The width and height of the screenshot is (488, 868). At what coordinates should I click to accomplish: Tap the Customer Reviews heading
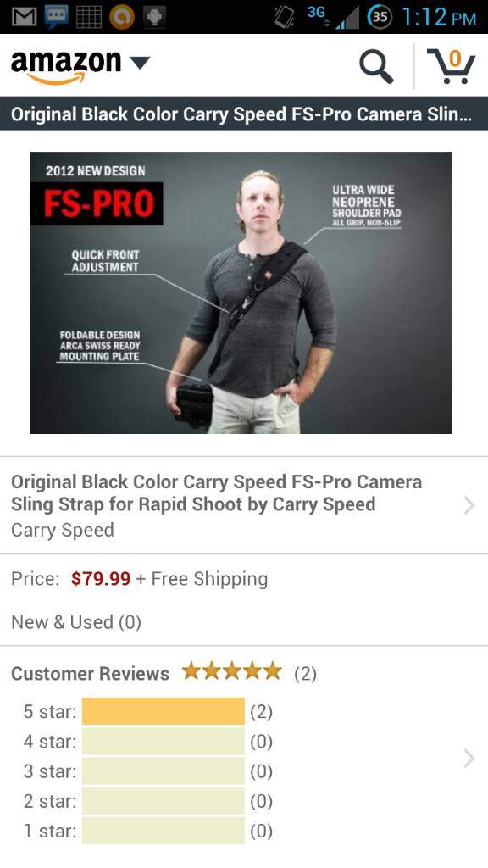[90, 673]
